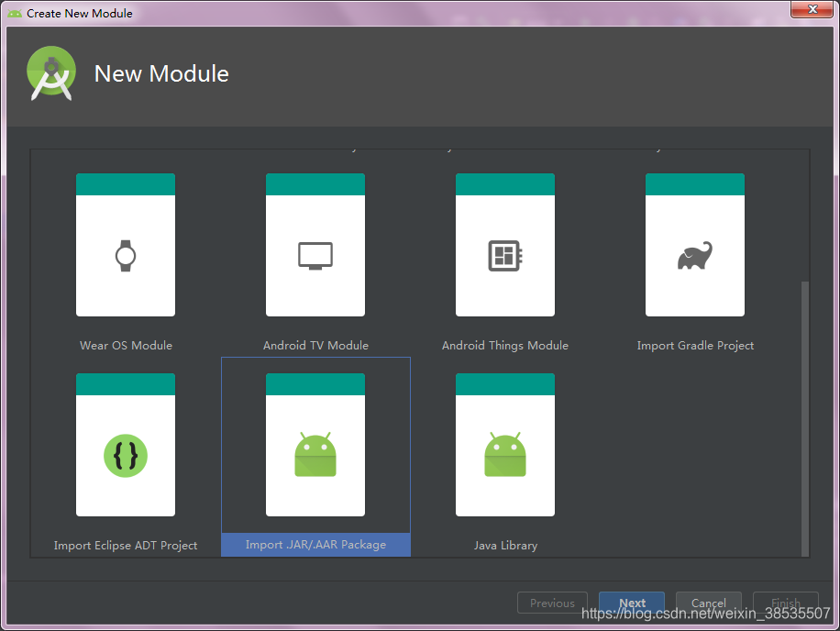Click the highlighted Import .JAR/.AAR Package label
840x631 pixels.
[315, 545]
